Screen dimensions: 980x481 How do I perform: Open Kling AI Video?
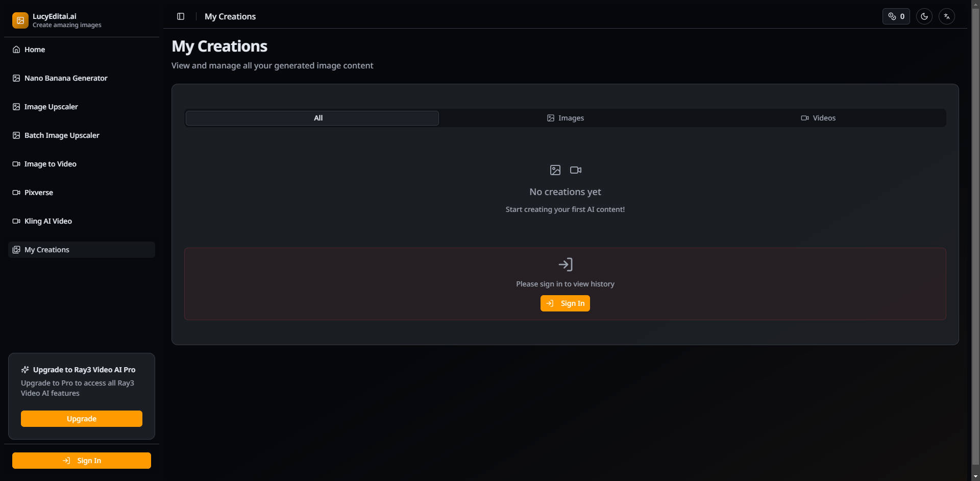(x=48, y=221)
